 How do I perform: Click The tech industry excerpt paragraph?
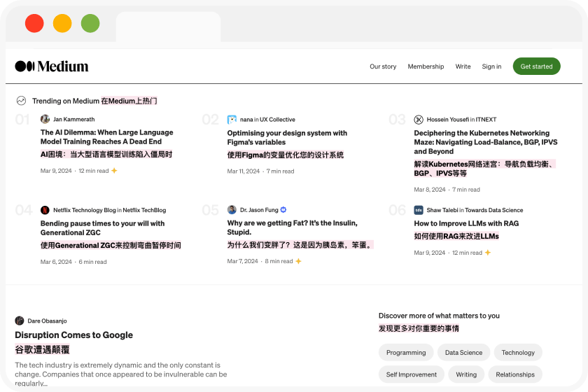point(120,374)
